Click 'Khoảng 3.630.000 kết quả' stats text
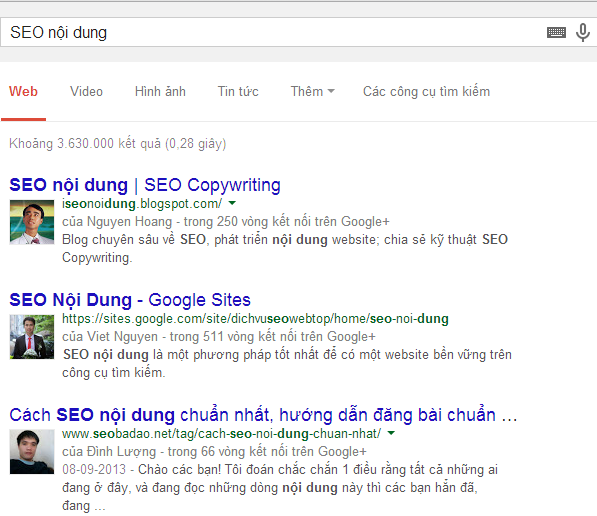This screenshot has width=597, height=516. (x=118, y=144)
